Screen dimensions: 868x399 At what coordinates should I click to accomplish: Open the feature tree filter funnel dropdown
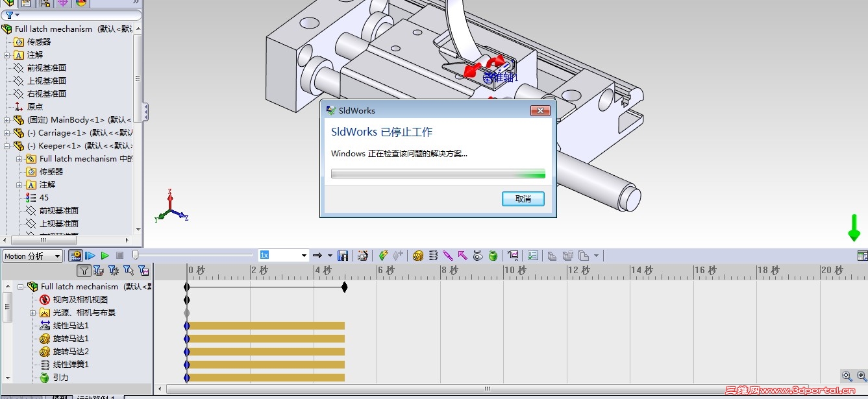tap(17, 15)
